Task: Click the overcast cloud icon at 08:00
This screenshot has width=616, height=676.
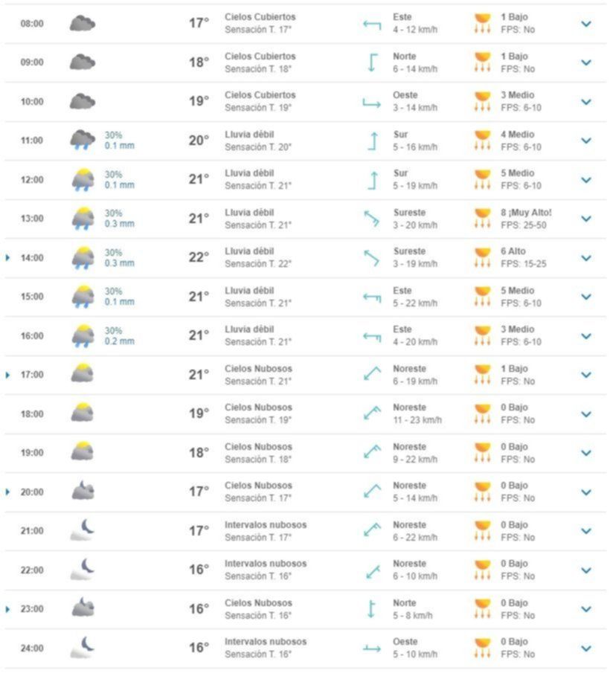Action: click(x=83, y=23)
